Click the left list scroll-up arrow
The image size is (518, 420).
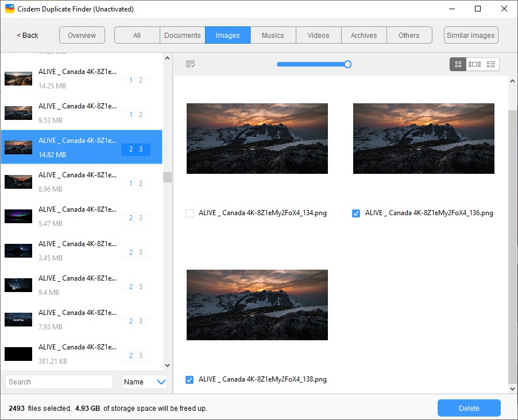(x=167, y=58)
